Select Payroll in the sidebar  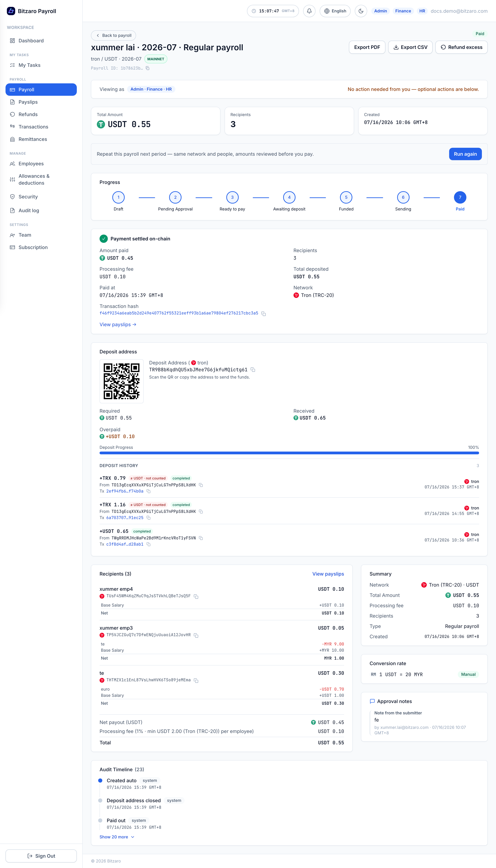point(41,90)
